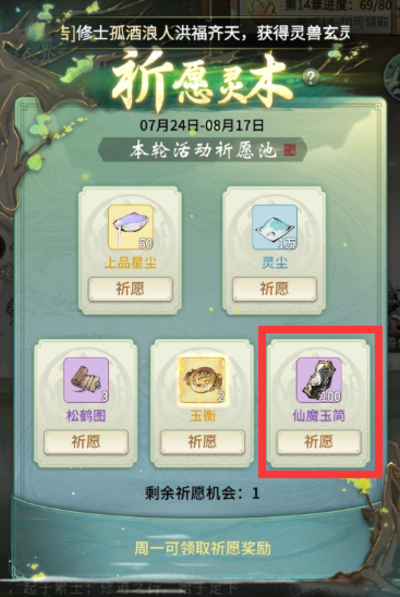Image resolution: width=400 pixels, height=597 pixels.
Task: Click 祈愿 button under 仙魔玉简
Action: point(319,442)
